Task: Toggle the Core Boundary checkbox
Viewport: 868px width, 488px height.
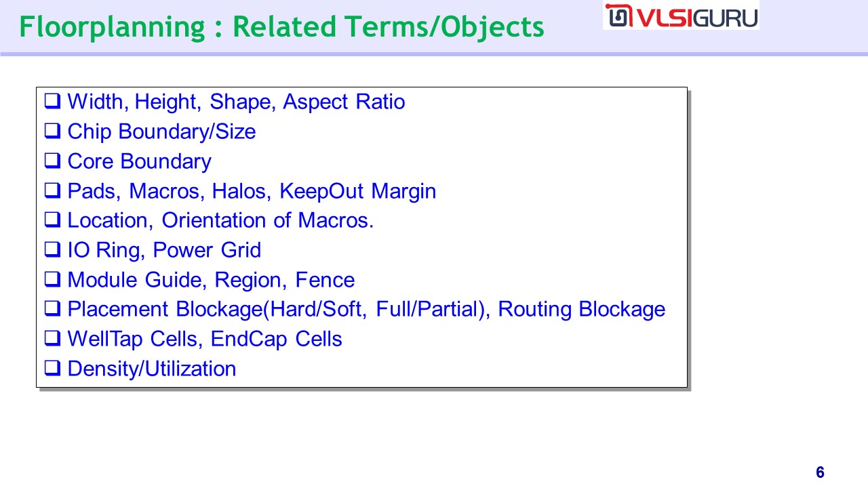Action: click(x=52, y=161)
